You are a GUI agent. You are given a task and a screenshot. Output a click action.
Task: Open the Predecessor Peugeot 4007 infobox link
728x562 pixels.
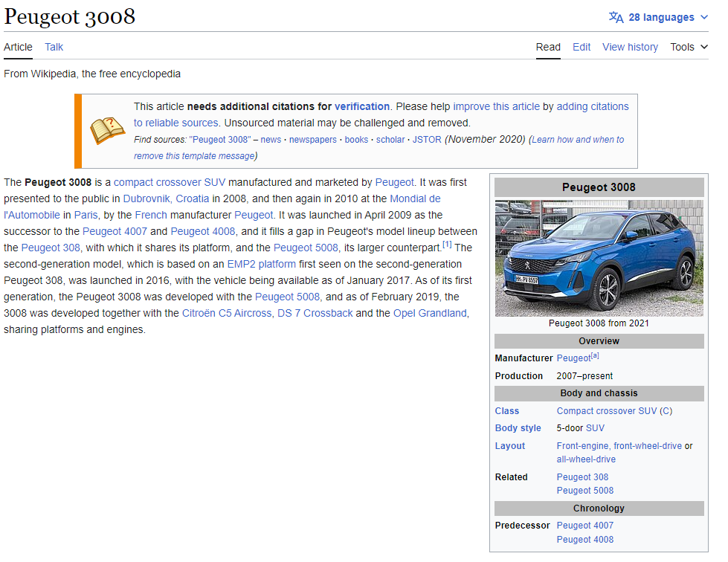(x=585, y=526)
